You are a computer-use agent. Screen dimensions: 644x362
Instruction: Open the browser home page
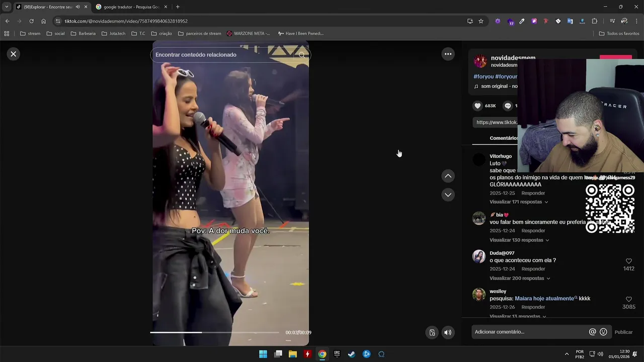click(43, 21)
